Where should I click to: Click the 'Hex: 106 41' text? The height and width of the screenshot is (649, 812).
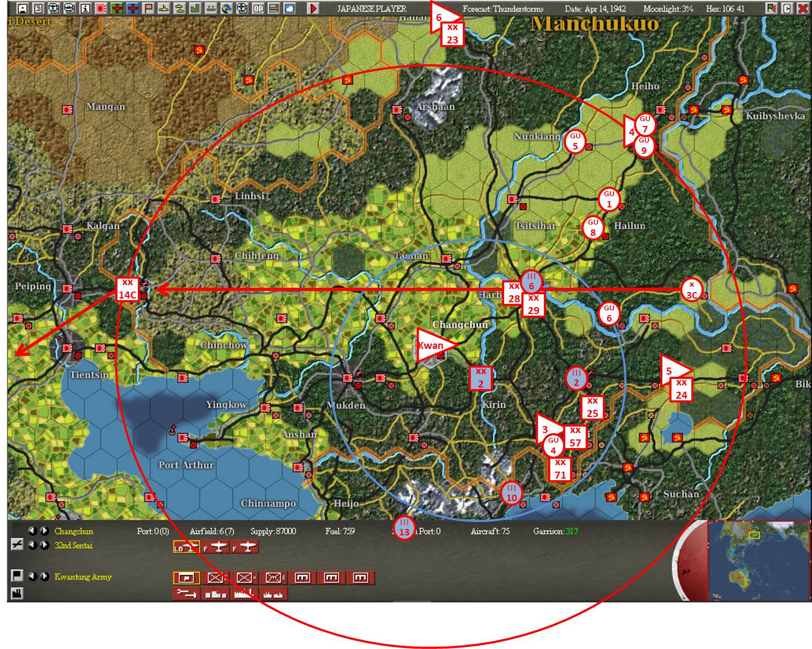(x=725, y=9)
